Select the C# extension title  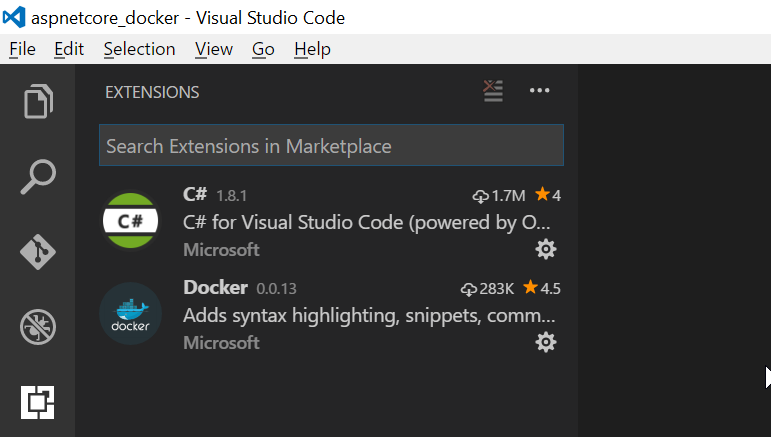pos(195,195)
